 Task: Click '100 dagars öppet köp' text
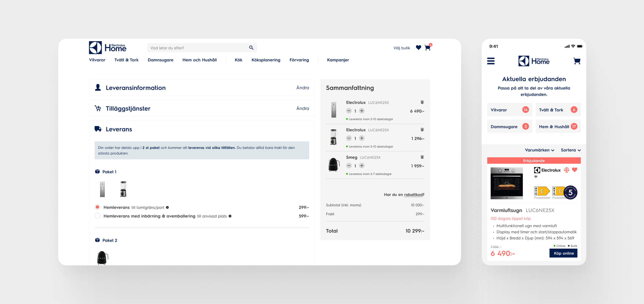(x=510, y=218)
